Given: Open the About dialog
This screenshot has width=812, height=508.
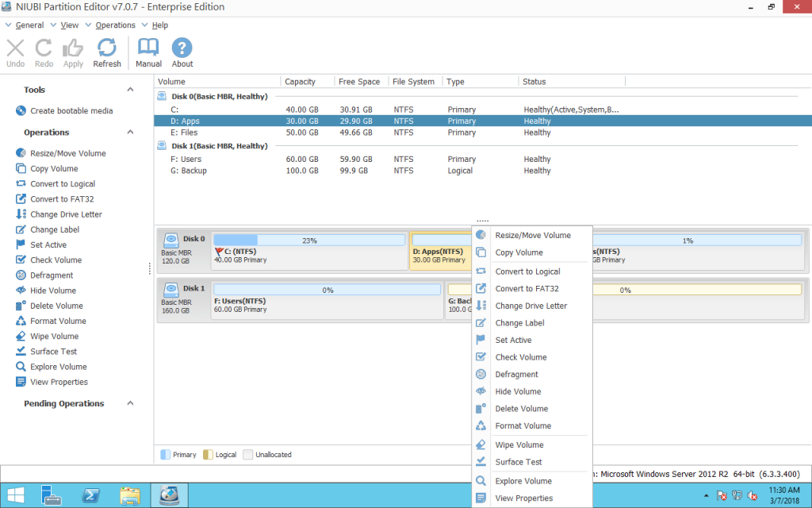Looking at the screenshot, I should (x=182, y=52).
